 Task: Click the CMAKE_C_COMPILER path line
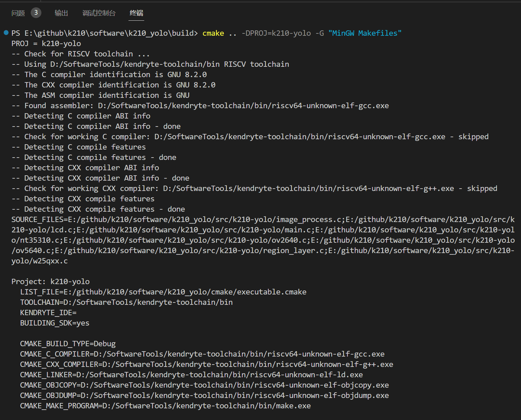[x=202, y=354]
